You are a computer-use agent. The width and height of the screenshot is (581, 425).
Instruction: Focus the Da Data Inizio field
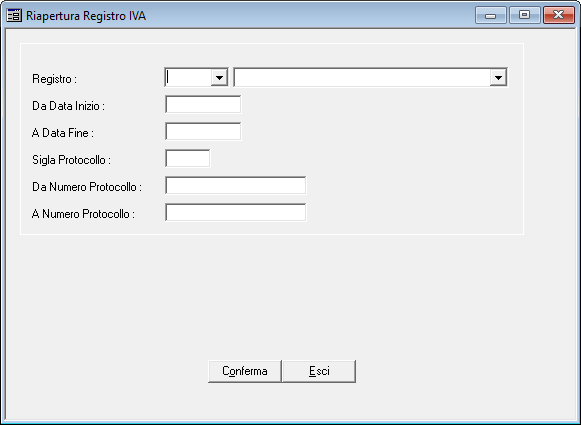pyautogui.click(x=203, y=104)
